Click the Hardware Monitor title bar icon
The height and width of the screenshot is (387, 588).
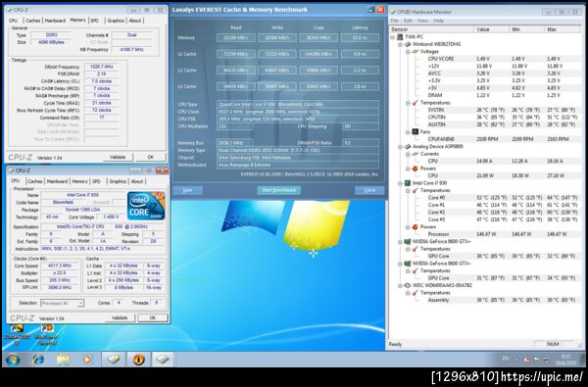[x=393, y=12]
